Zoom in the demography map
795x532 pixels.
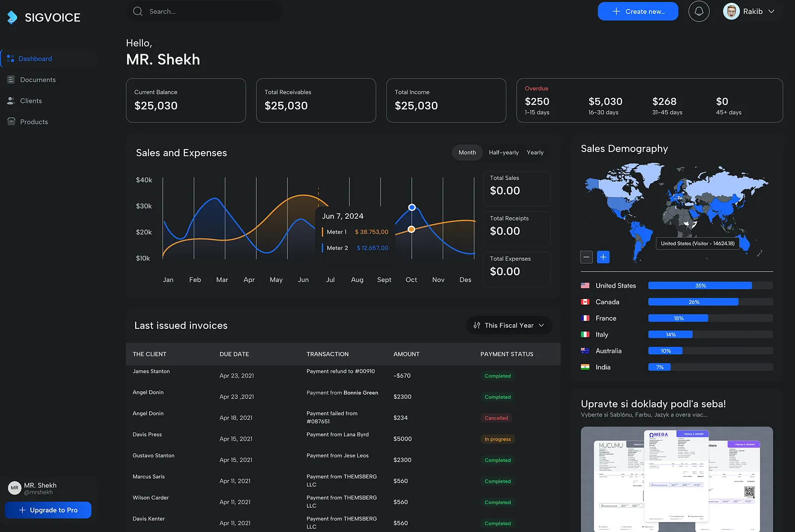(603, 257)
